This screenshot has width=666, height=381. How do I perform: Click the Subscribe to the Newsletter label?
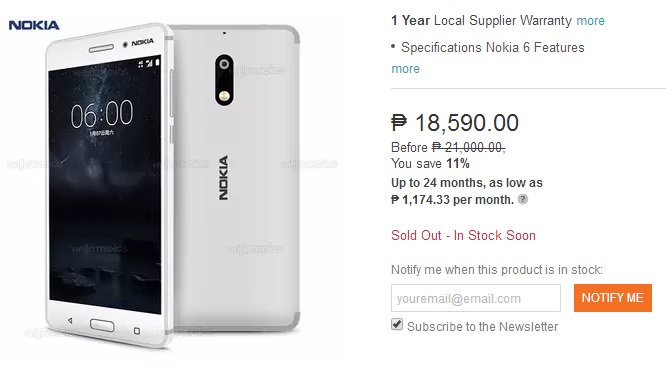click(x=483, y=327)
